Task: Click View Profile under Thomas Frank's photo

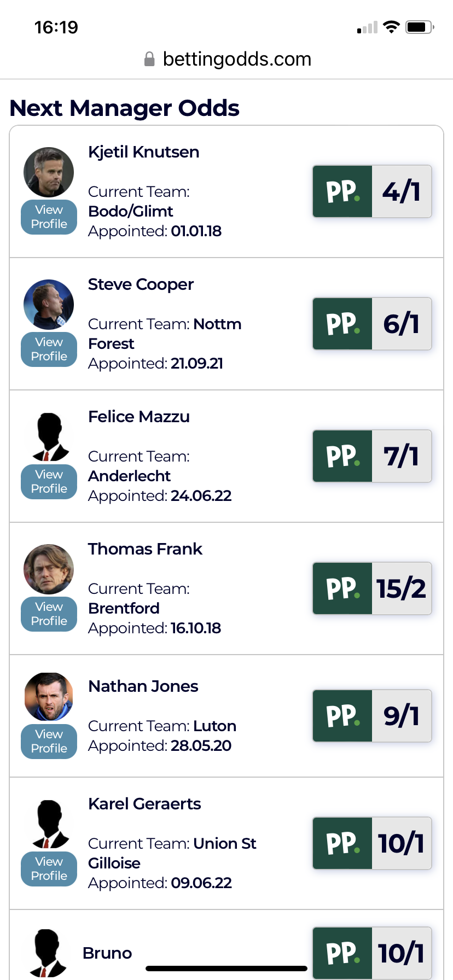Action: (49, 614)
